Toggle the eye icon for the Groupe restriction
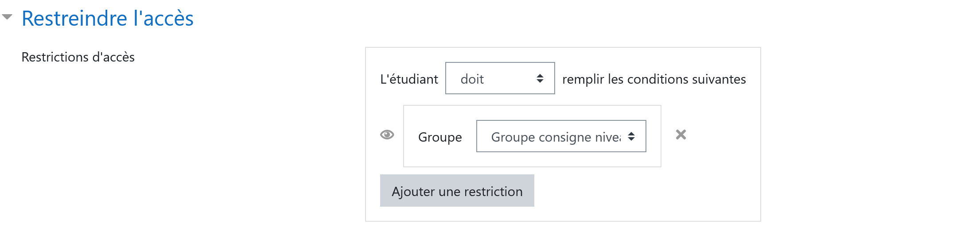 click(x=387, y=135)
